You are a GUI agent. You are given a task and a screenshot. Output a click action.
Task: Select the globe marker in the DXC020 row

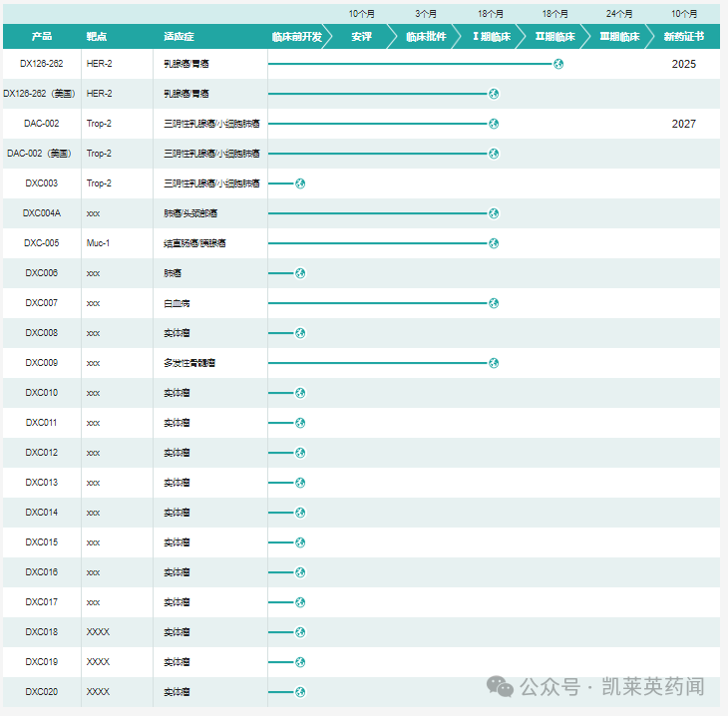tap(300, 692)
